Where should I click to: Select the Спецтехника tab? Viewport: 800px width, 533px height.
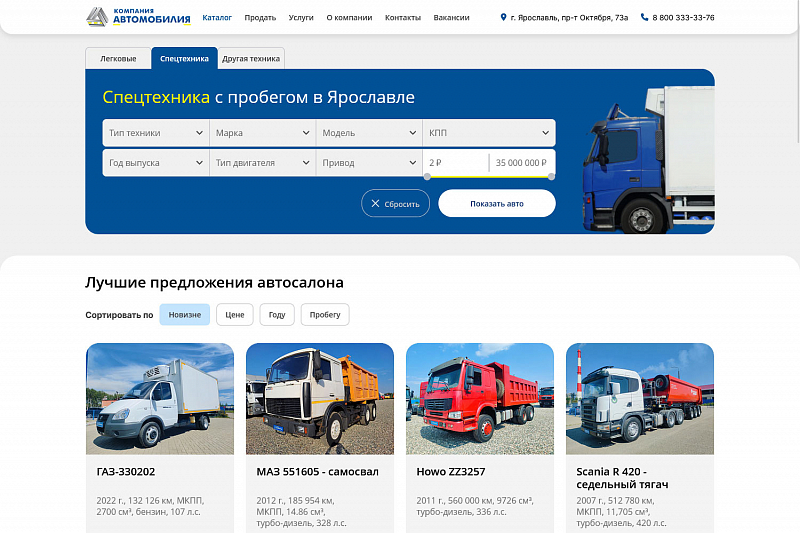184,58
